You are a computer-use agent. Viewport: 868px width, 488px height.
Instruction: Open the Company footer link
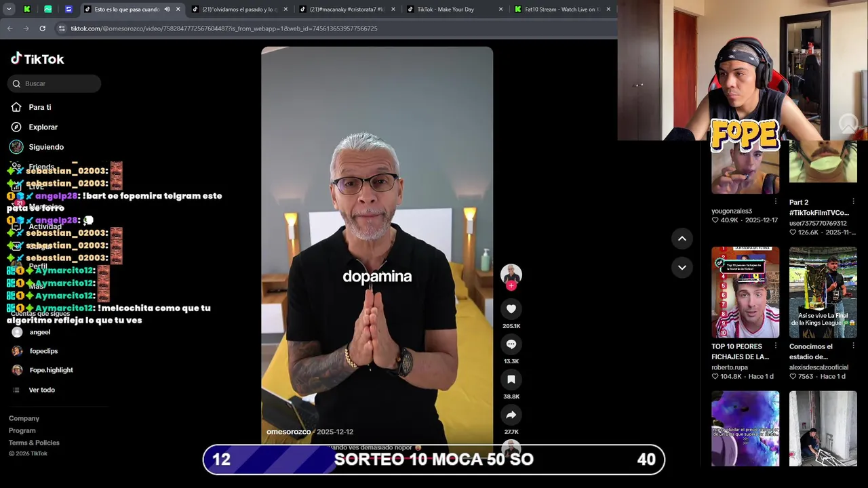[24, 418]
